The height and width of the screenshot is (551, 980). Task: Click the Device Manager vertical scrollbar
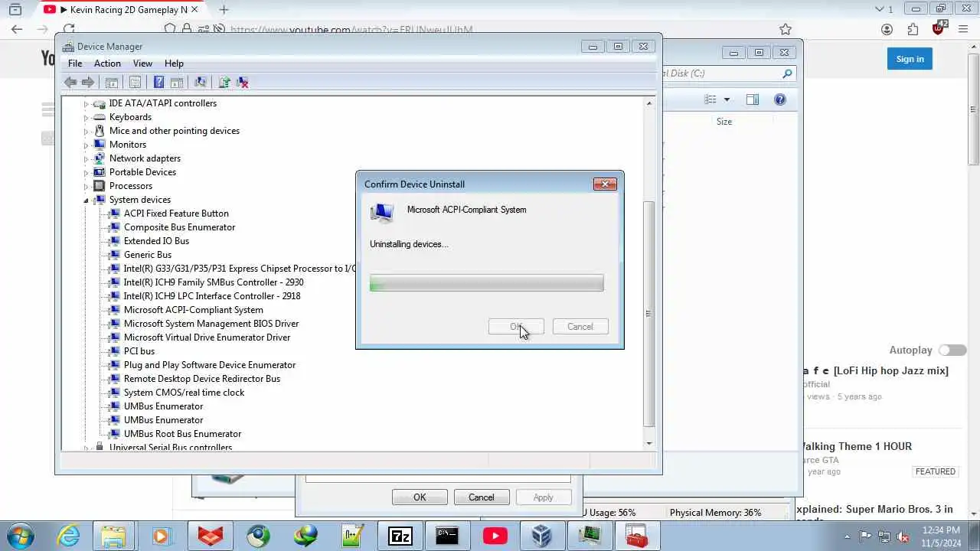[x=649, y=313]
